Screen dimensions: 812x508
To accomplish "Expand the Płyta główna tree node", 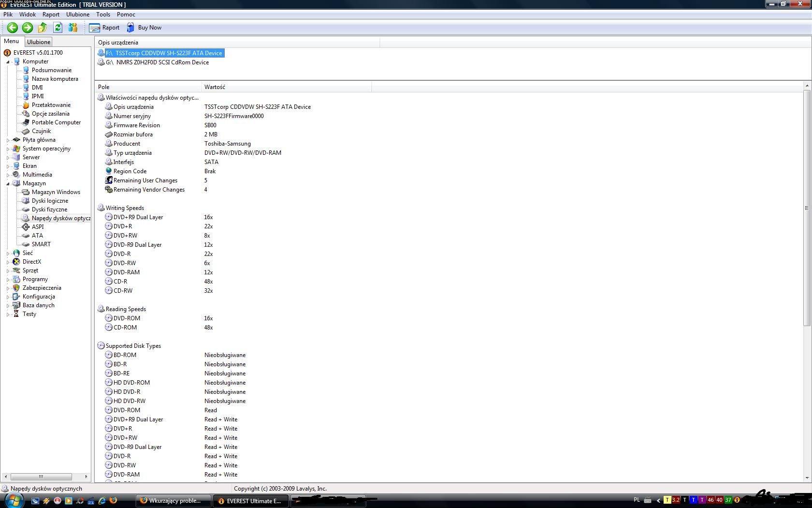I will click(x=8, y=140).
